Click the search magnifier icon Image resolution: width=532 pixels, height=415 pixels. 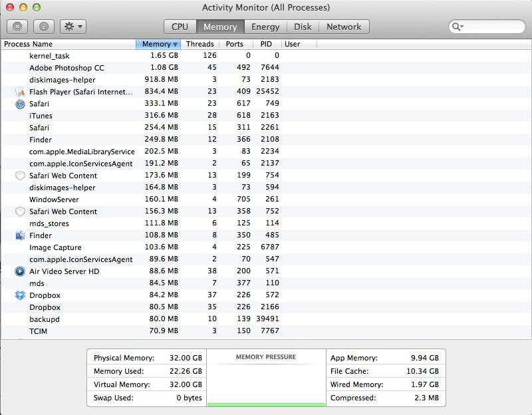point(457,27)
